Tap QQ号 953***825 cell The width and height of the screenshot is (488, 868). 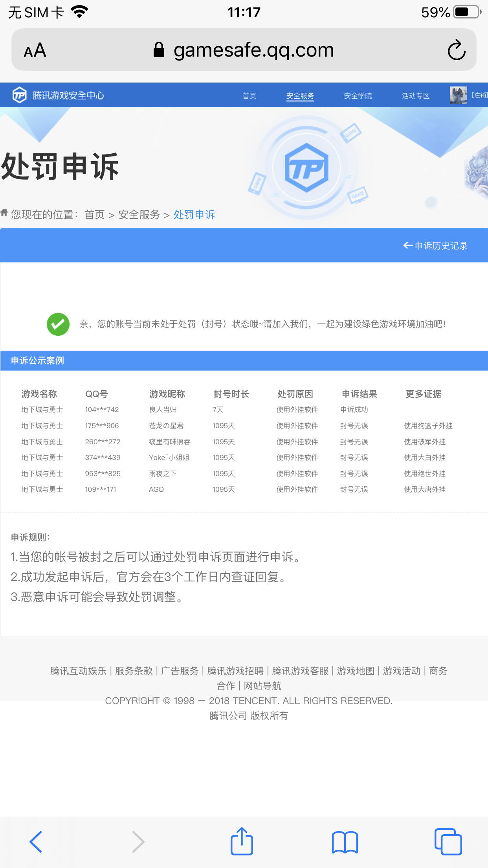(x=103, y=474)
